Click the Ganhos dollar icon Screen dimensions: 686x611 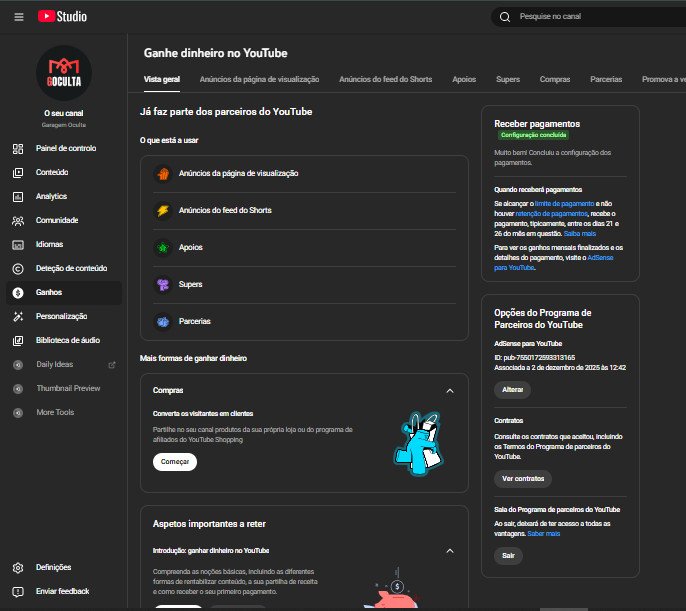tap(18, 293)
